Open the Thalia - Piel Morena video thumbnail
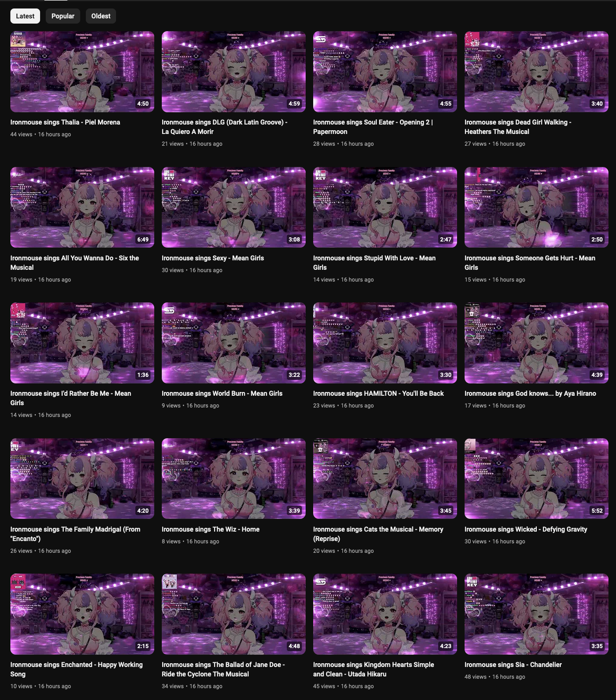This screenshot has width=616, height=700. pyautogui.click(x=82, y=72)
